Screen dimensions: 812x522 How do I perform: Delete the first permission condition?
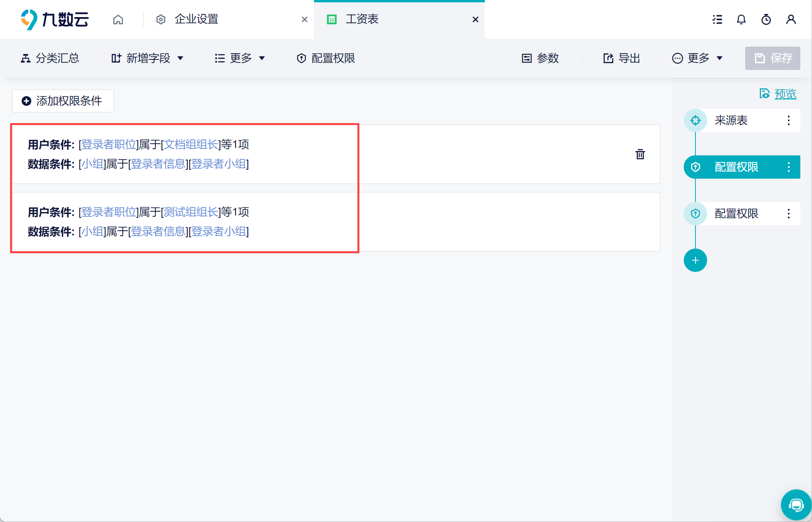[x=640, y=154]
